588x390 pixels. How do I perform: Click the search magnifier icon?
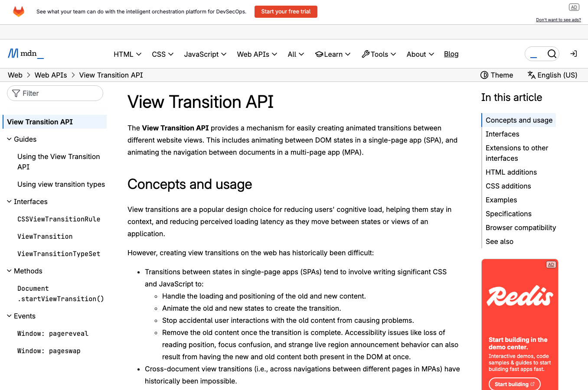(x=552, y=54)
